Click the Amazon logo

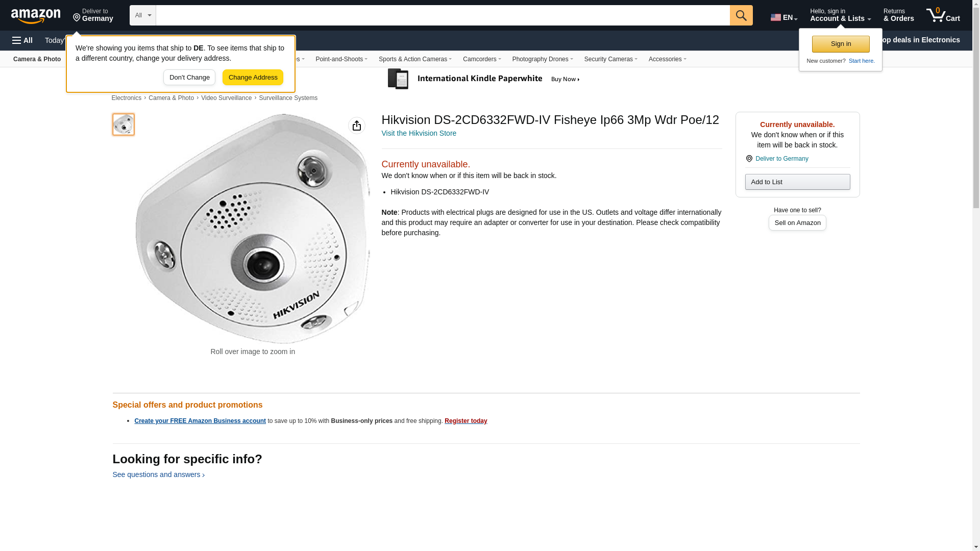pyautogui.click(x=36, y=16)
